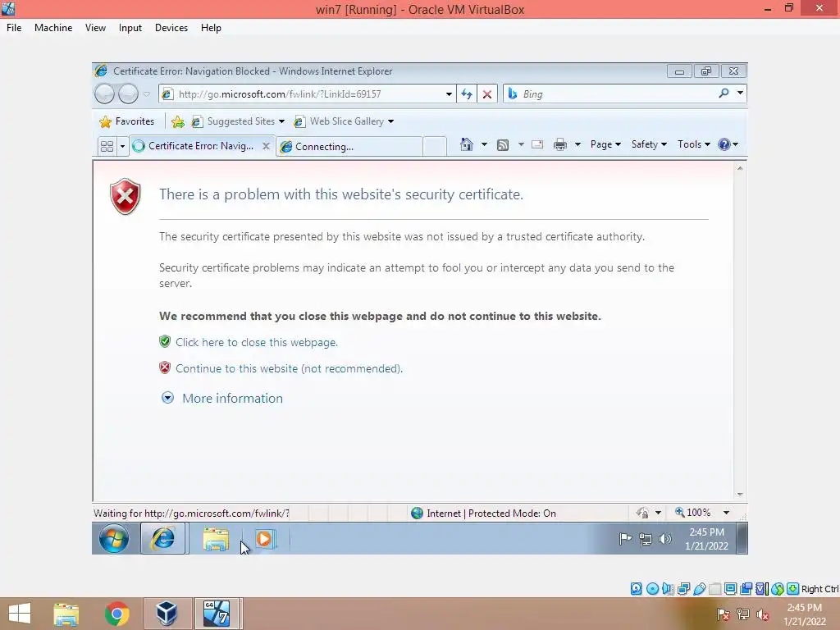
Task: Expand the Home button dropdown arrow
Action: pos(484,144)
